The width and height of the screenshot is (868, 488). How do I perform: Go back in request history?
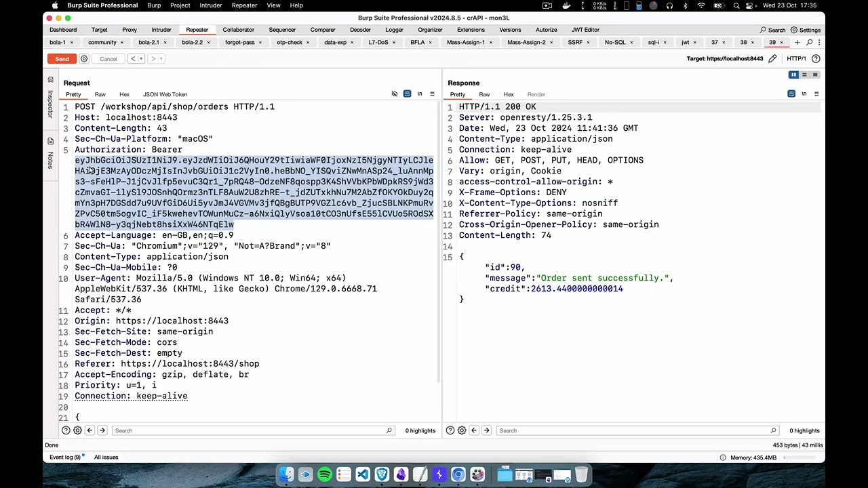coord(133,59)
